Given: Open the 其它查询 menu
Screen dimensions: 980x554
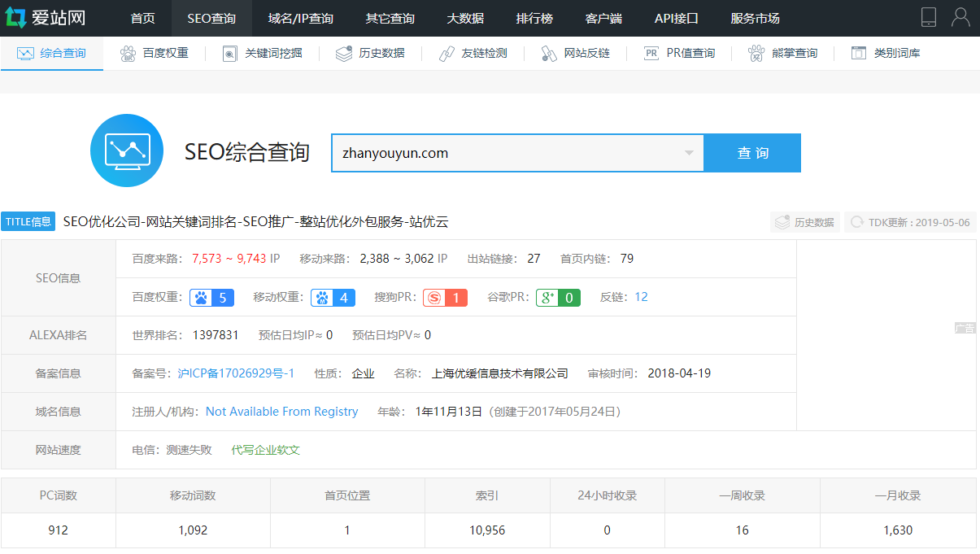Looking at the screenshot, I should [390, 18].
